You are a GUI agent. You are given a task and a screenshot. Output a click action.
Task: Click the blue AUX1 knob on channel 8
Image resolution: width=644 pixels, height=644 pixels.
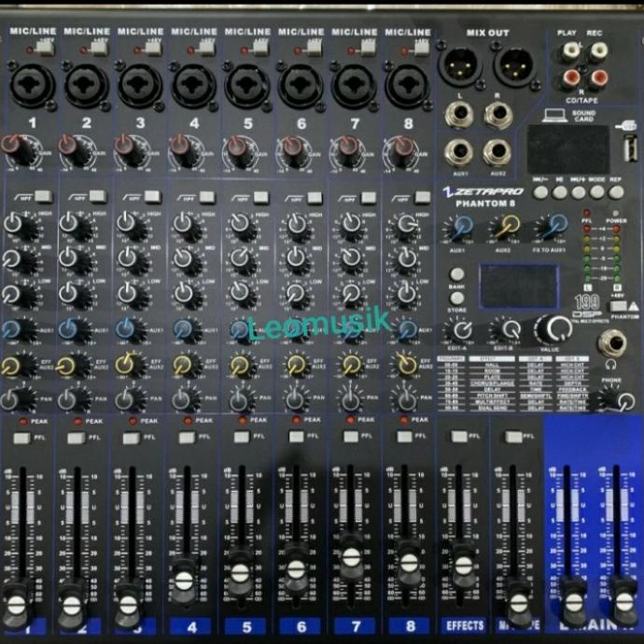tap(407, 329)
